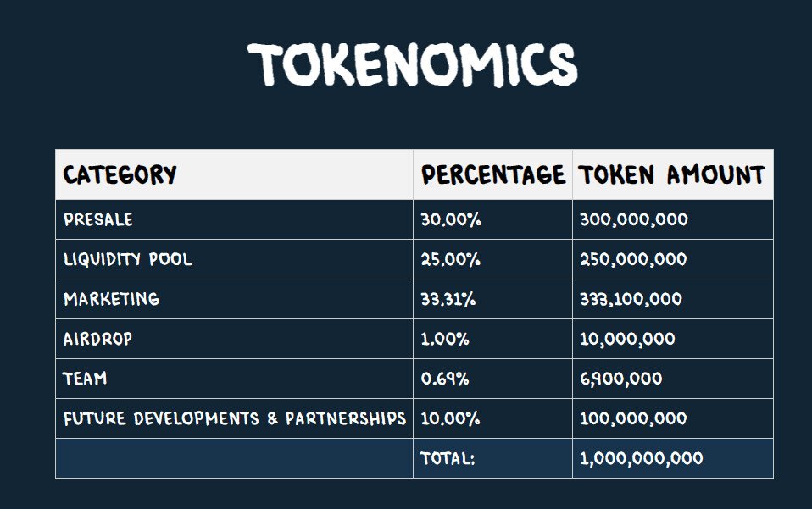Click the 300,000,000 presale token amount
This screenshot has width=812, height=509.
[x=633, y=220]
